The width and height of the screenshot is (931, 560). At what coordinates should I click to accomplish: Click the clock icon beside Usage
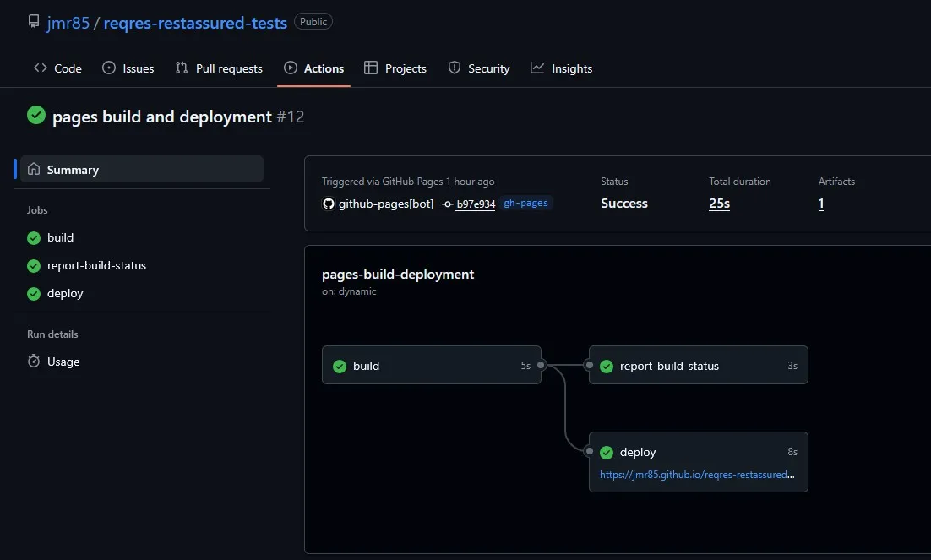pos(34,362)
